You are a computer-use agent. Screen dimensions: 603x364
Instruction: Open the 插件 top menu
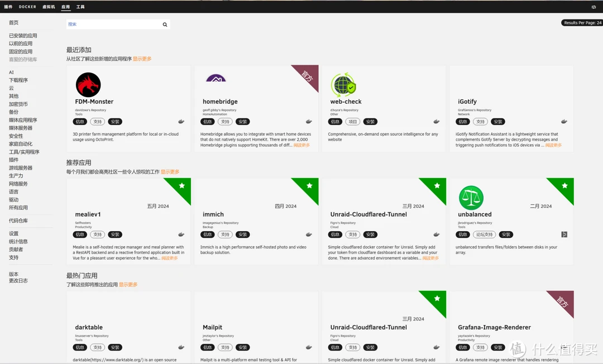point(8,7)
